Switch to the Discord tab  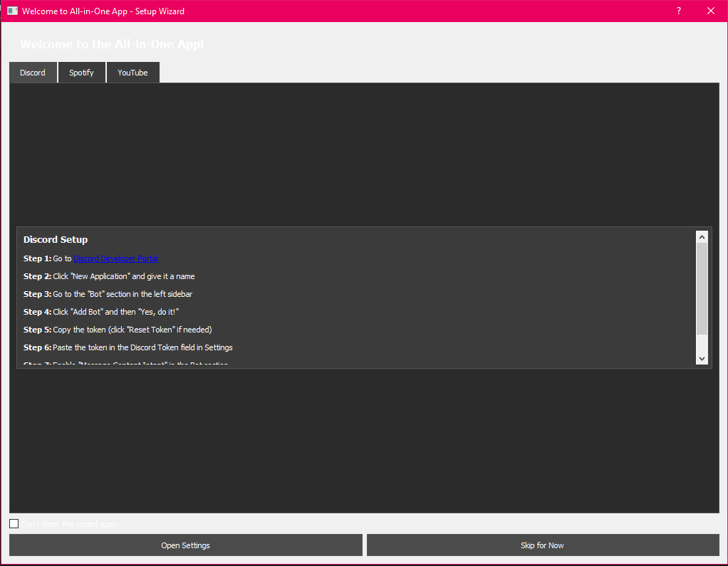[x=33, y=73]
